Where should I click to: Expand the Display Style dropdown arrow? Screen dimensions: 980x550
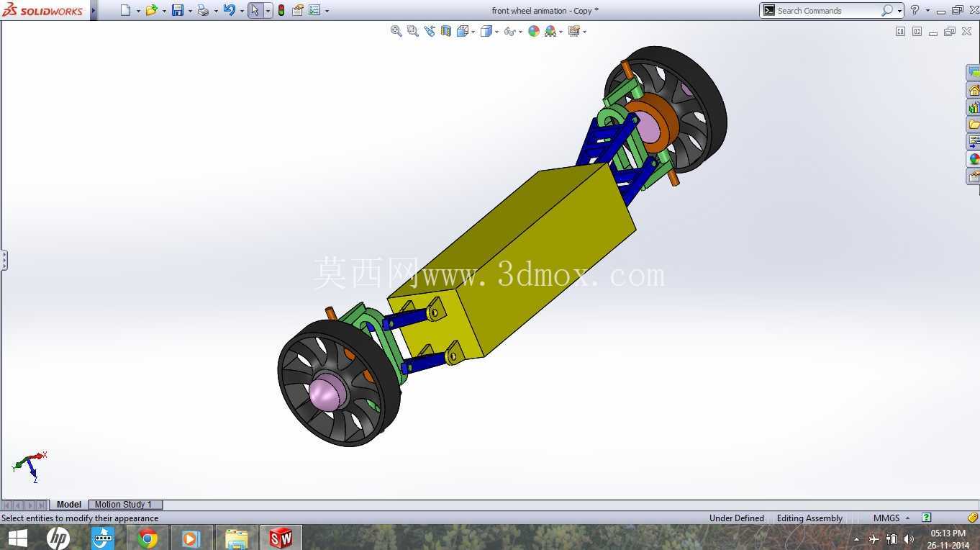click(496, 32)
